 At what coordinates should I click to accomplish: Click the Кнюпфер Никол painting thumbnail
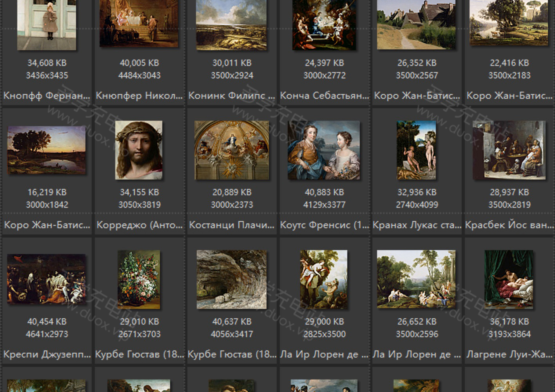coord(139,23)
